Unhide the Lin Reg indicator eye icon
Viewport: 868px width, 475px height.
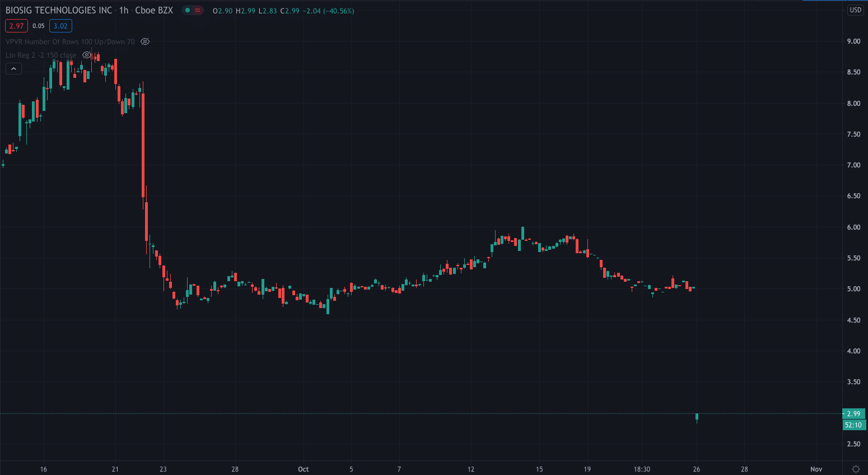coord(87,55)
